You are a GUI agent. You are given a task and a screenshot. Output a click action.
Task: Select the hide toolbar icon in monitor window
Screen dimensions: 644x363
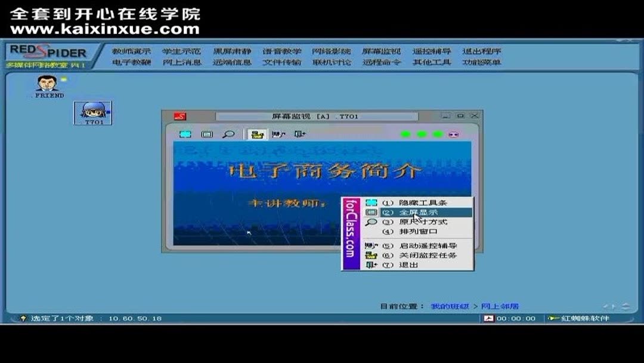click(185, 134)
